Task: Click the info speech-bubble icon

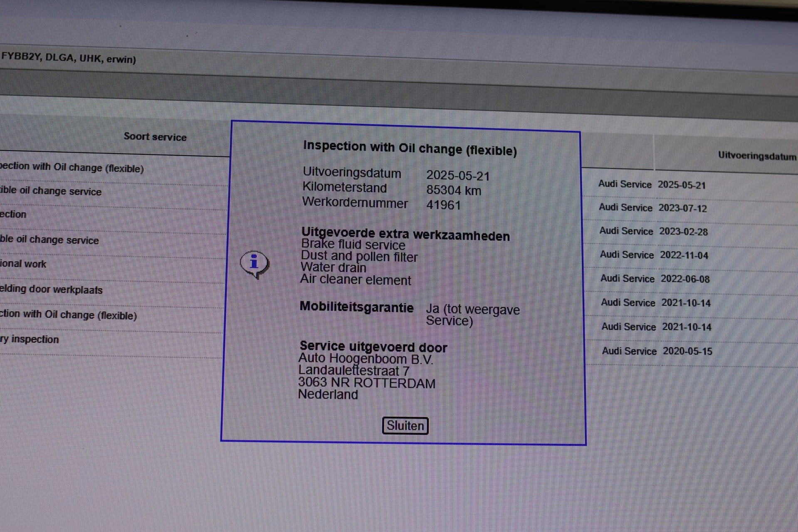Action: [254, 264]
